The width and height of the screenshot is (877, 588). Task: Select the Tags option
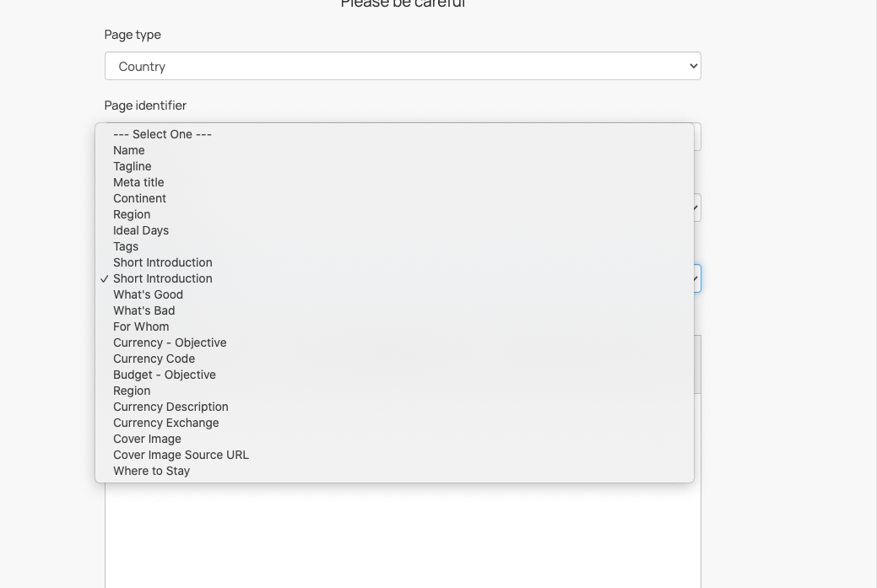tap(394, 246)
